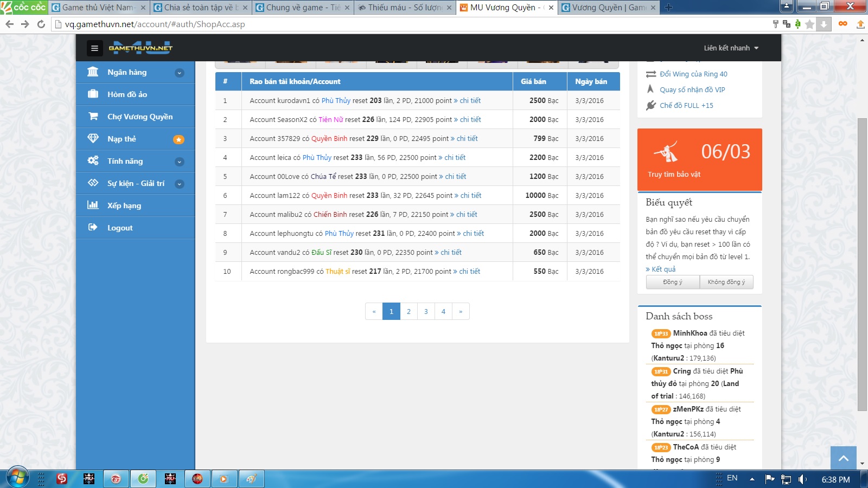Vote Không đồng ý in the poll

click(726, 282)
